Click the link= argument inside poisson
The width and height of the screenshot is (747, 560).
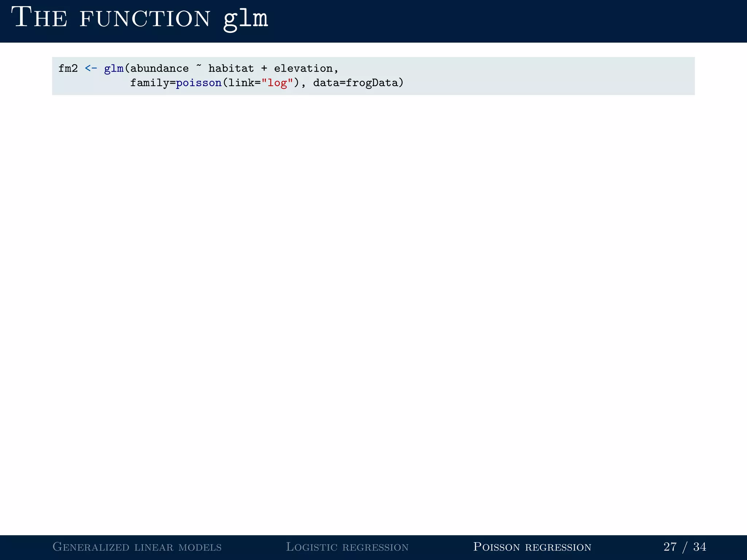coord(244,83)
